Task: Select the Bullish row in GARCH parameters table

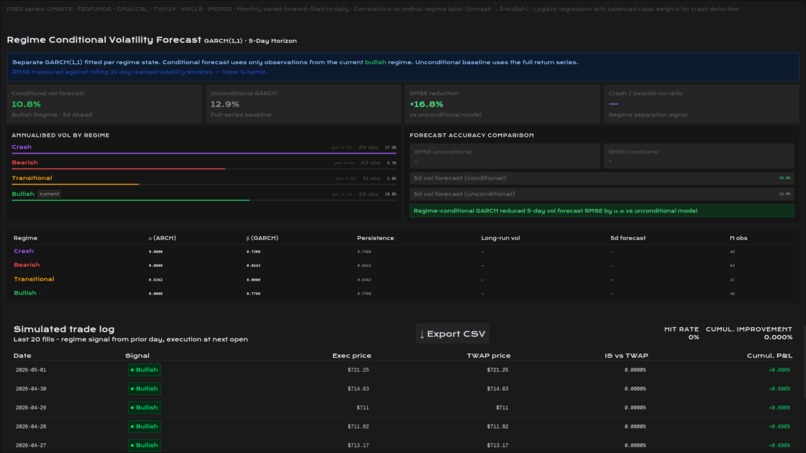Action: (x=403, y=293)
